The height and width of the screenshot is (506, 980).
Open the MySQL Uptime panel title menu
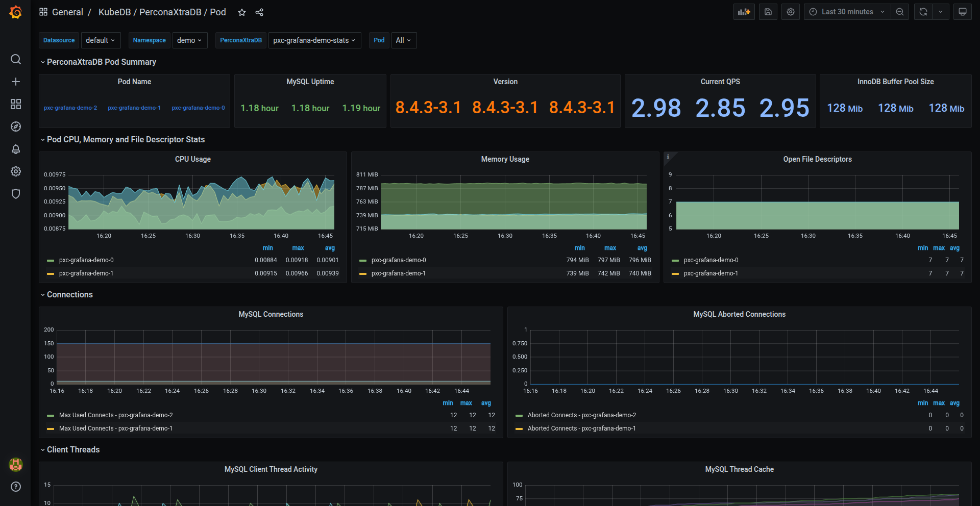click(x=310, y=82)
